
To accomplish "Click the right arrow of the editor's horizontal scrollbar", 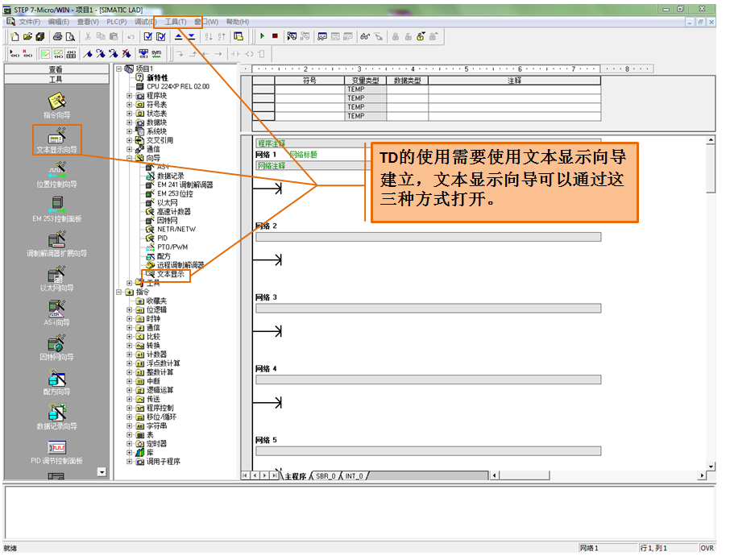I will (702, 475).
